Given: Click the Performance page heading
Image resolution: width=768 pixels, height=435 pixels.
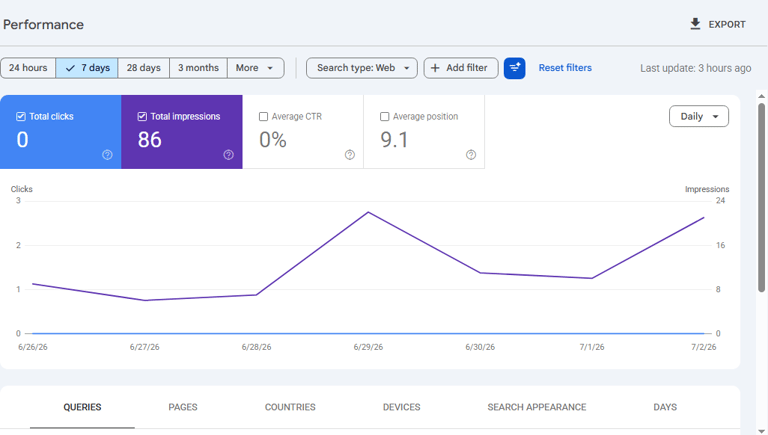Looking at the screenshot, I should 43,24.
